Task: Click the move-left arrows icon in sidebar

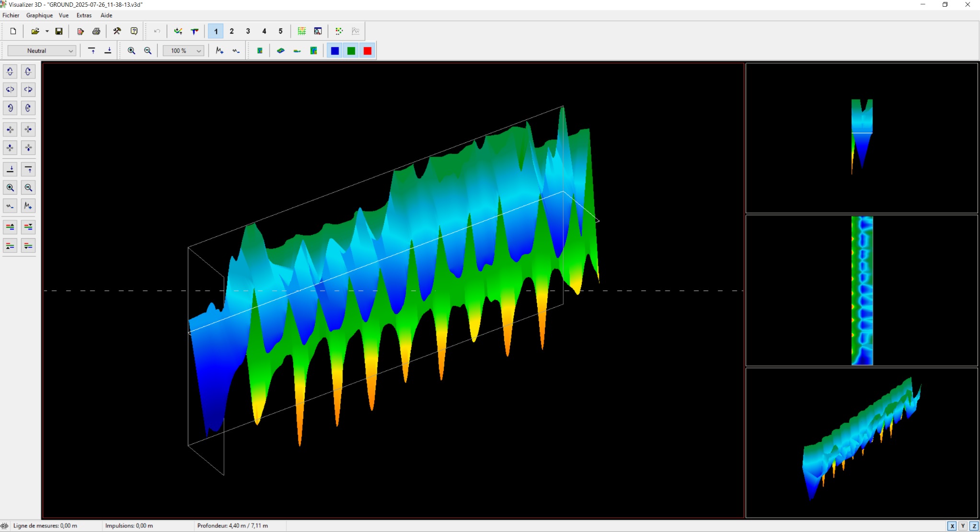Action: tap(10, 129)
